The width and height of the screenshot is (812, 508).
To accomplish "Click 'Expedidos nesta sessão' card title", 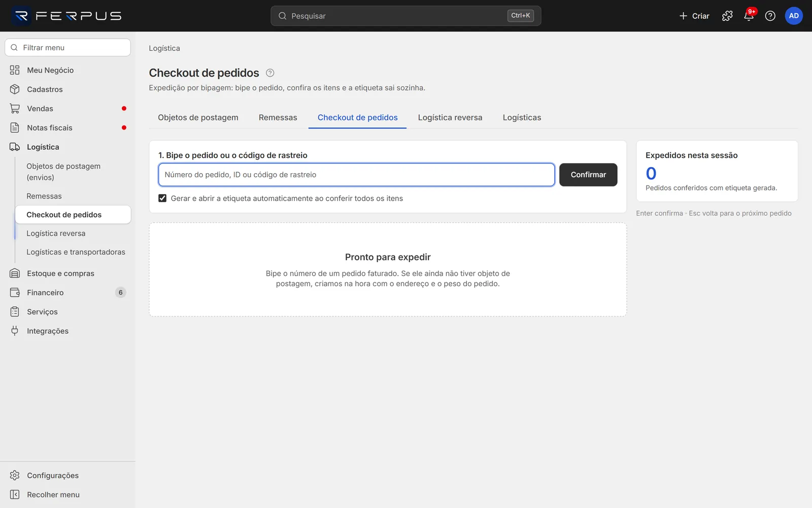I will tap(692, 155).
